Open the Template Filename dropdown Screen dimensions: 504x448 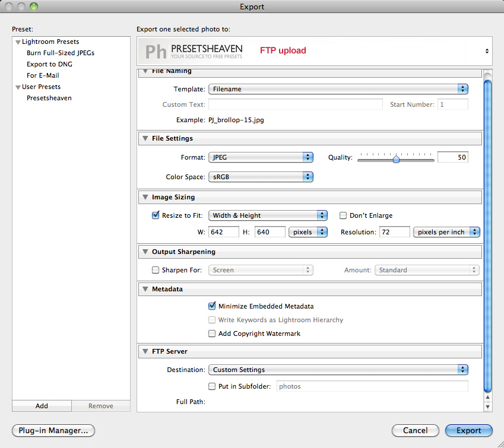(338, 89)
